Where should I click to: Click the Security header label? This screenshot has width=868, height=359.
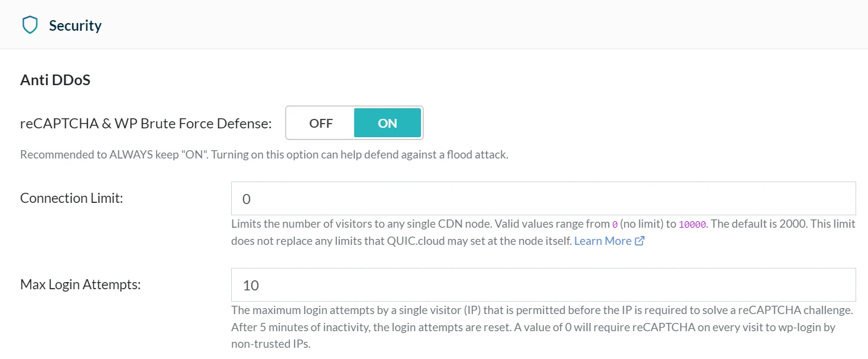click(x=76, y=25)
